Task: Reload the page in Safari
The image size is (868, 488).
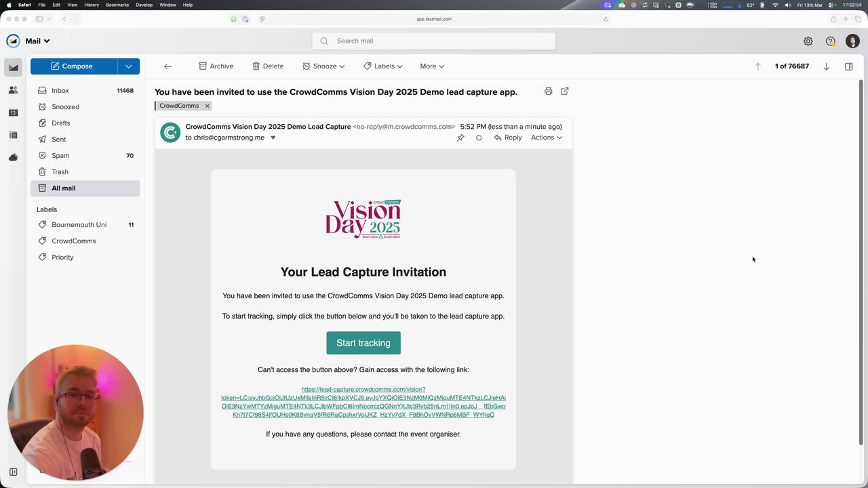Action: [606, 19]
